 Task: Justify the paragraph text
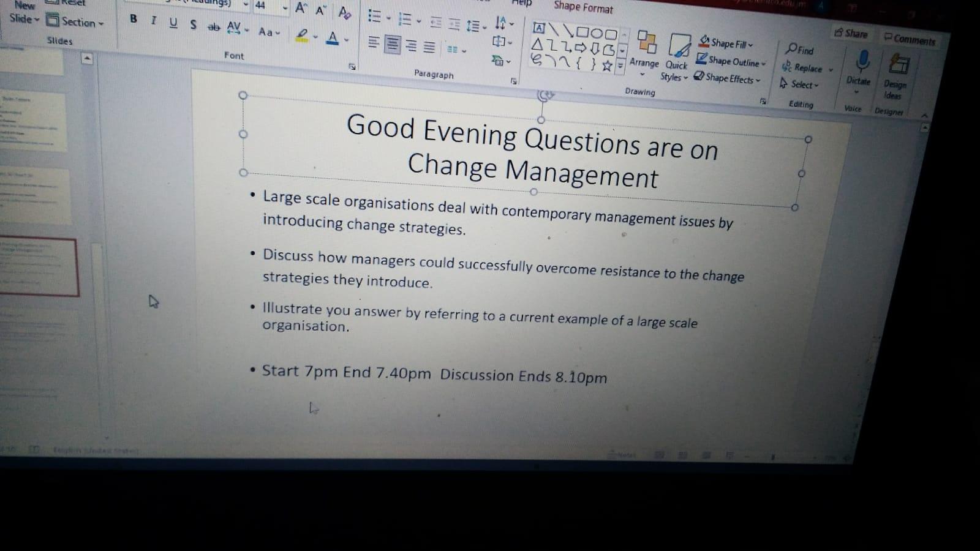click(x=430, y=48)
